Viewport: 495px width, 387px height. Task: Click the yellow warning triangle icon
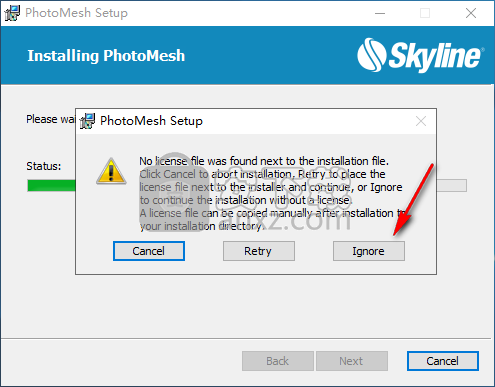(111, 172)
